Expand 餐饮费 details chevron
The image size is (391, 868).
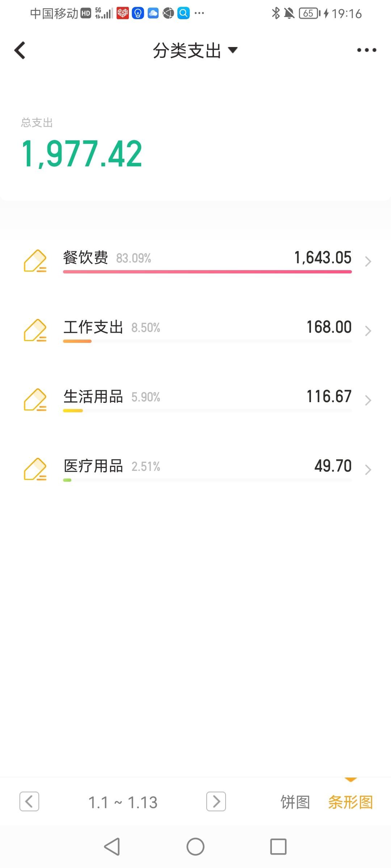point(368,261)
